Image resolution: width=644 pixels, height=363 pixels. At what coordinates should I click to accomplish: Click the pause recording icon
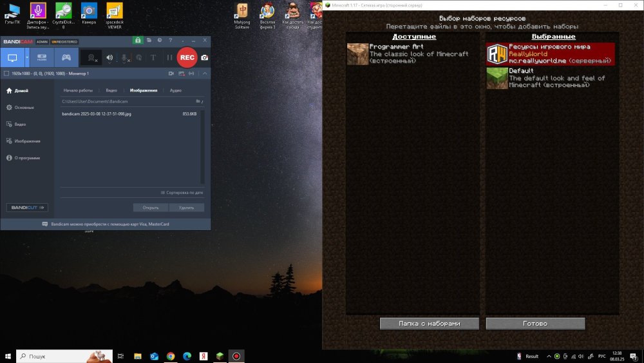click(x=169, y=57)
